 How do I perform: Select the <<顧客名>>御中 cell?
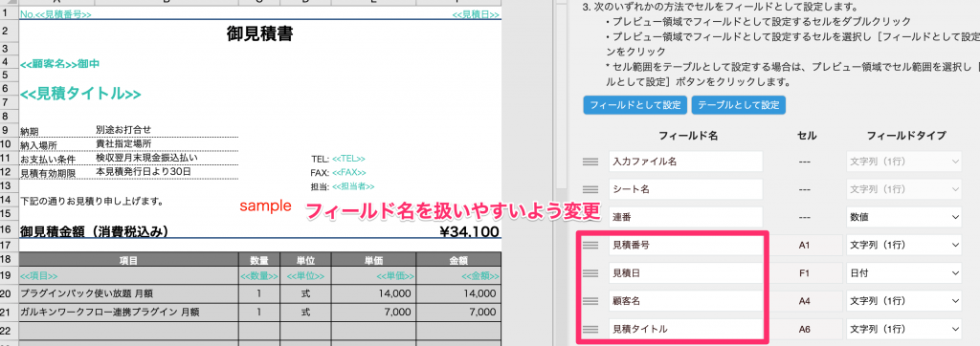click(x=60, y=64)
